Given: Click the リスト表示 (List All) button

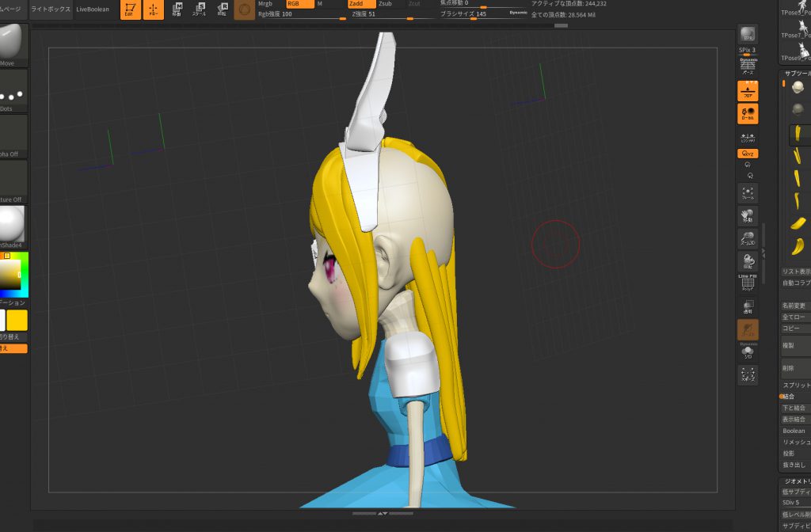Looking at the screenshot, I should click(x=796, y=272).
